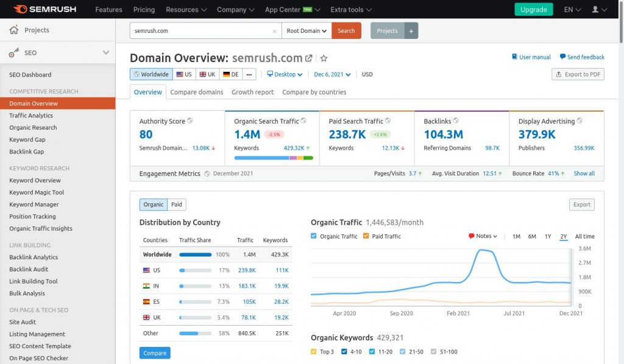The image size is (624, 364).
Task: Click the Authority Score globe info icon
Action: pyautogui.click(x=190, y=121)
